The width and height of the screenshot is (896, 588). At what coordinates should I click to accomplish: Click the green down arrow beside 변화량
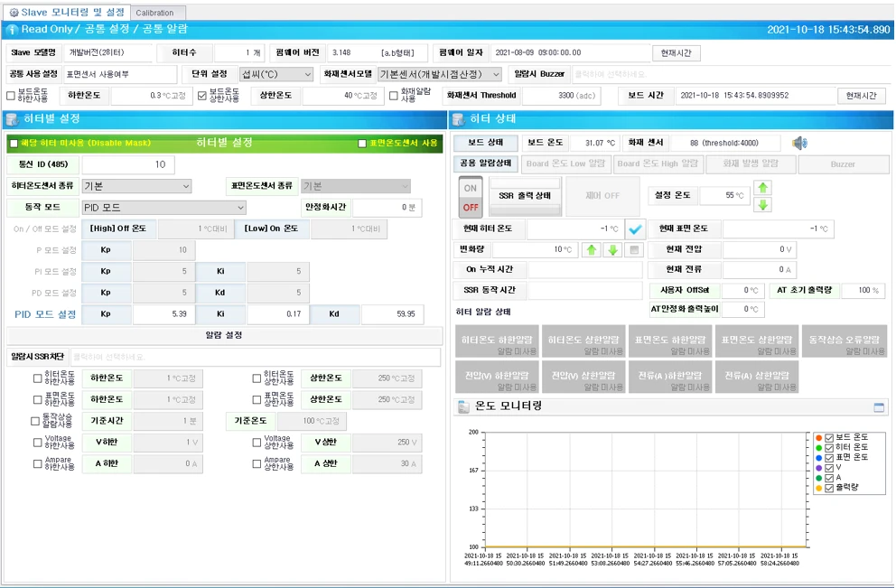click(612, 249)
